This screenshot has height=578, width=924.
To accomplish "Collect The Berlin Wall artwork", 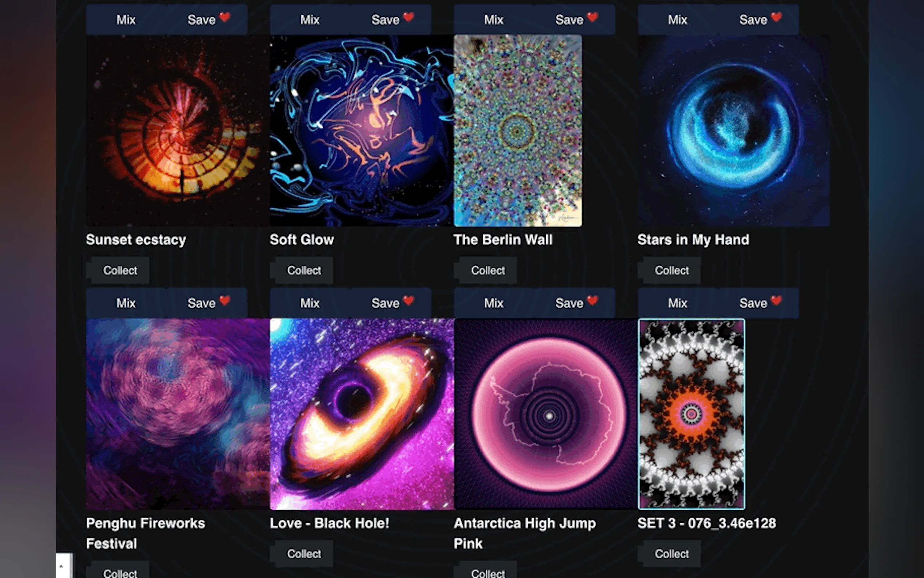I will click(x=488, y=270).
